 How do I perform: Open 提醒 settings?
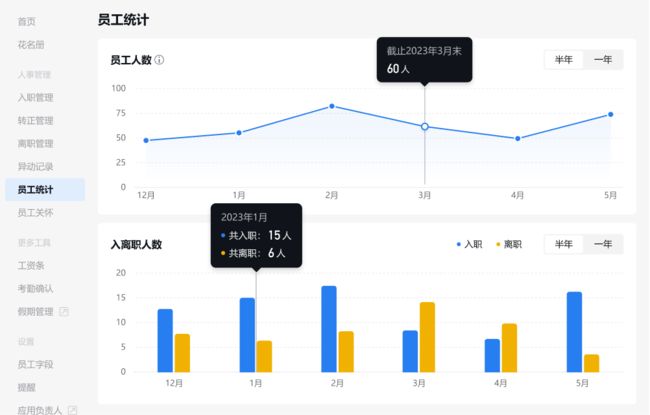(x=27, y=388)
